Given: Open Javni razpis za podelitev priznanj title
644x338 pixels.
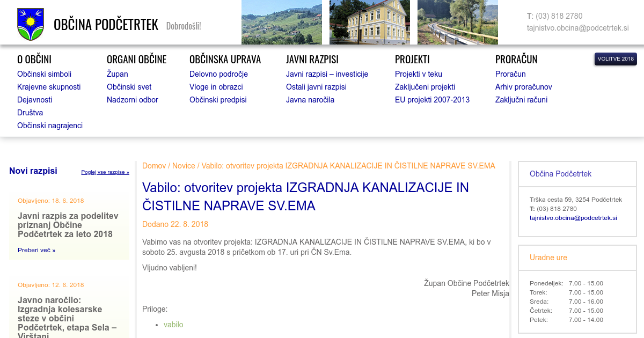Looking at the screenshot, I should (68, 225).
